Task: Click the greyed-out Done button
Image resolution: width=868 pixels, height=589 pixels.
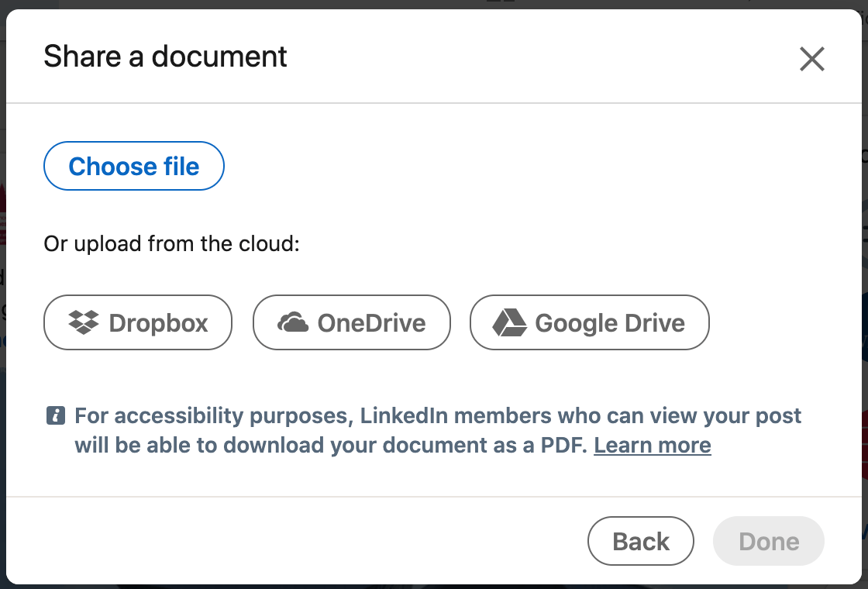Action: coord(769,541)
